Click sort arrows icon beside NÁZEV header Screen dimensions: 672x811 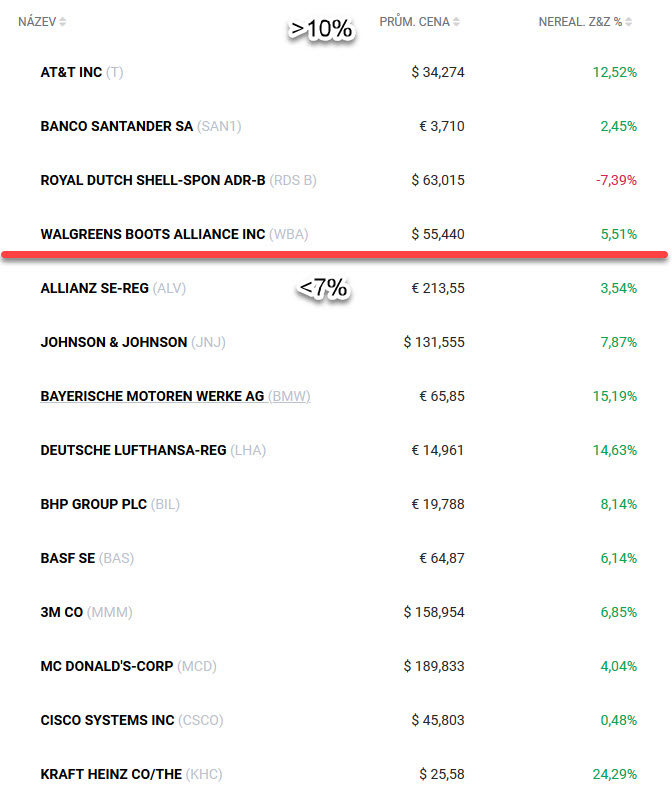(x=63, y=22)
